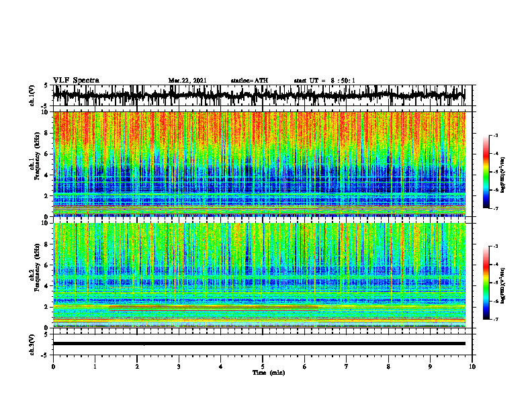Click the red horizontal line near 2 kHz in ch.2
This screenshot has width=532, height=411.
(214, 306)
